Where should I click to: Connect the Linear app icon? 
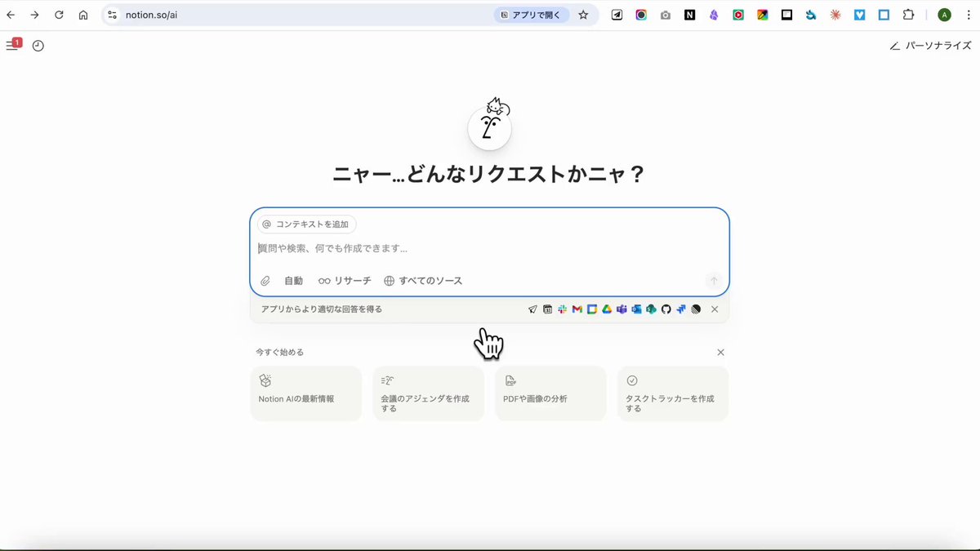pyautogui.click(x=696, y=309)
